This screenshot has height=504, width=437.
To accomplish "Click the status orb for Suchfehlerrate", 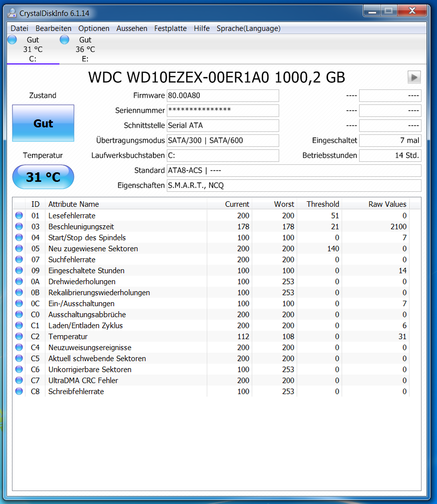I will pos(19,259).
